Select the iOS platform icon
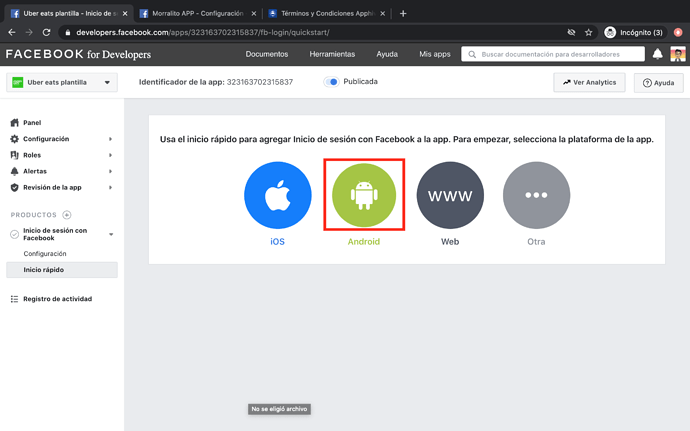 tap(277, 195)
